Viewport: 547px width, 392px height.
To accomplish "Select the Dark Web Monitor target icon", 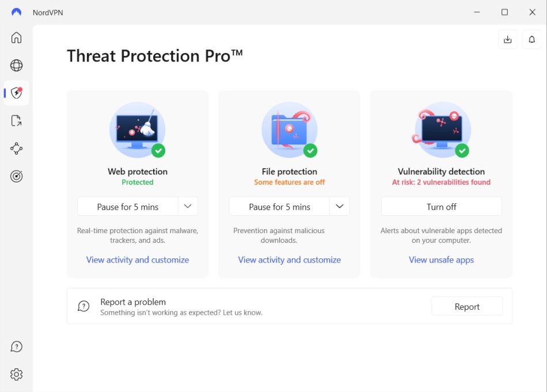I will coord(16,176).
